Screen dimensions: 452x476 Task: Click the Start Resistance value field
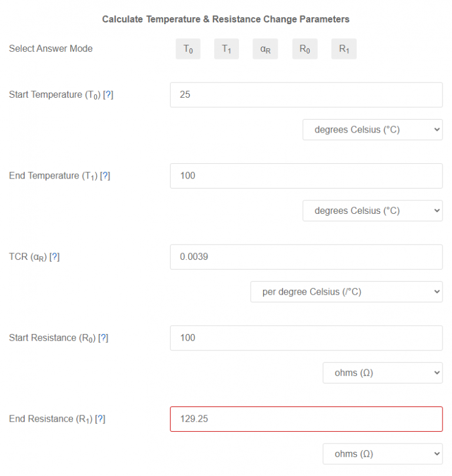click(306, 338)
